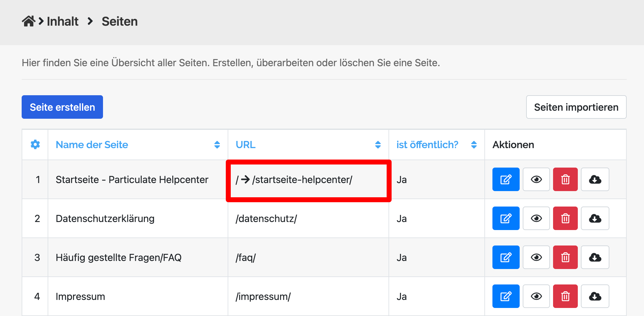Edit the Impressum page
644x316 pixels.
[x=506, y=296]
